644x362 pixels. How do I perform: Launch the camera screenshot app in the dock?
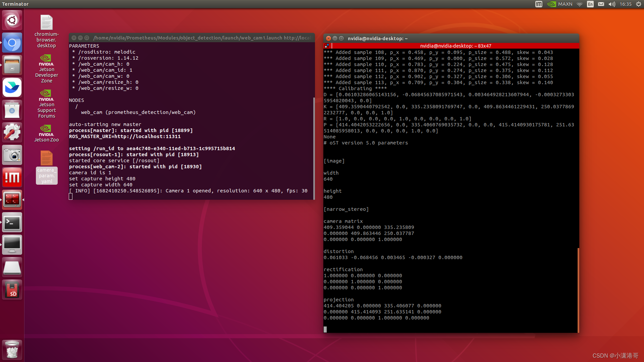click(12, 155)
